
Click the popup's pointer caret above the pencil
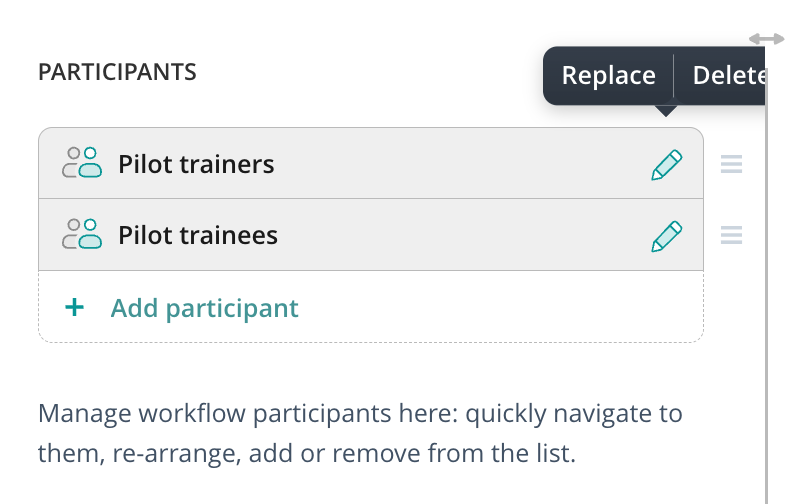pyautogui.click(x=666, y=111)
